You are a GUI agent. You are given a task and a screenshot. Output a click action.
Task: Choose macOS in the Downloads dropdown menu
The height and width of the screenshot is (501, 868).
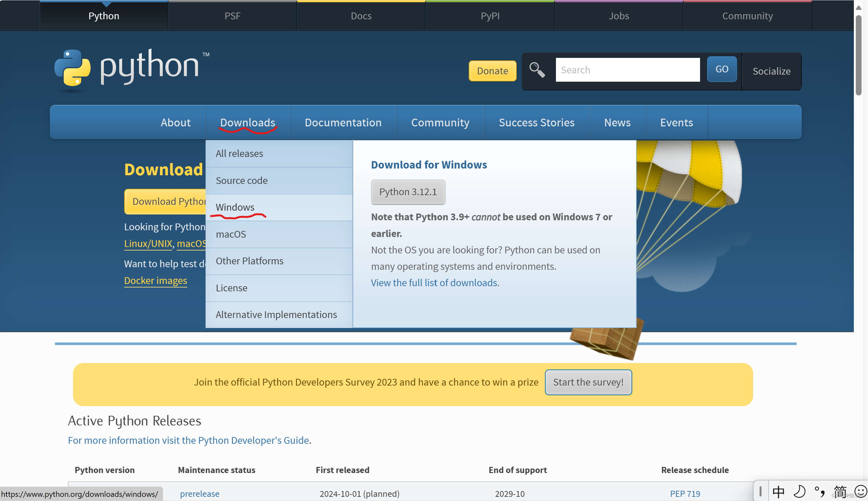tap(279, 234)
